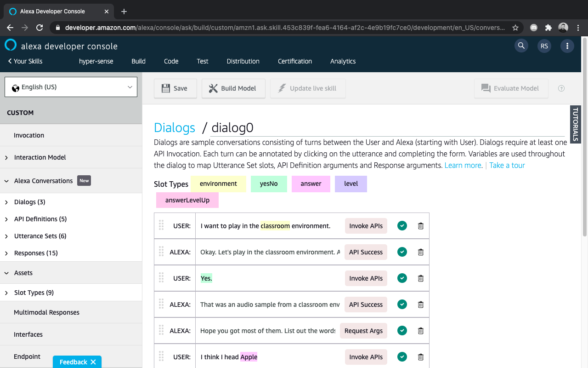Viewport: 588px width, 368px height.
Task: Delete the 'That was an audio sample' turn
Action: 420,305
